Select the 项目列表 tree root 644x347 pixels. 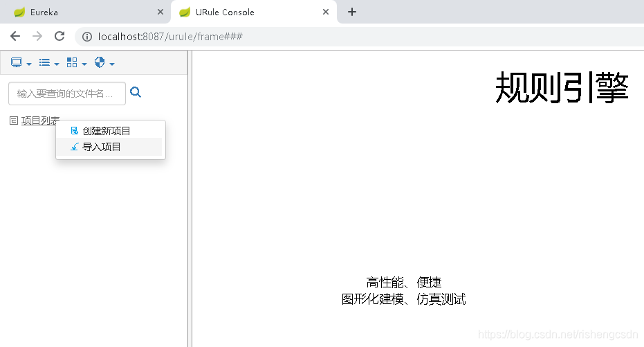tap(40, 121)
